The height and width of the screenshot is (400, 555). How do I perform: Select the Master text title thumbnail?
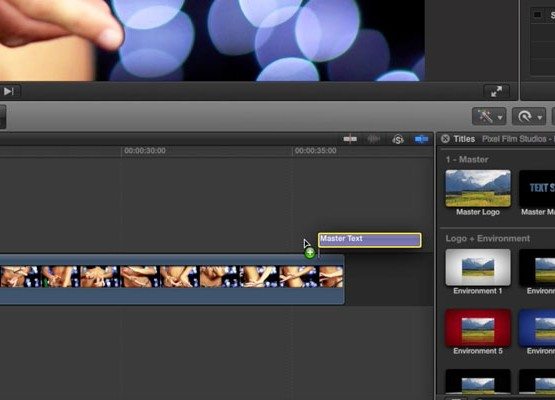[537, 188]
